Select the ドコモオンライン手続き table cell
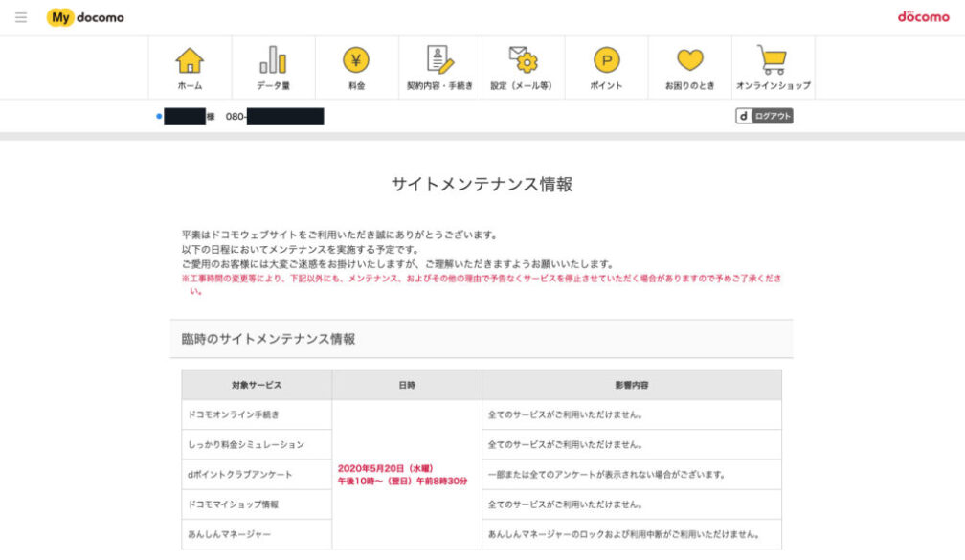The width and height of the screenshot is (965, 560). [x=257, y=414]
